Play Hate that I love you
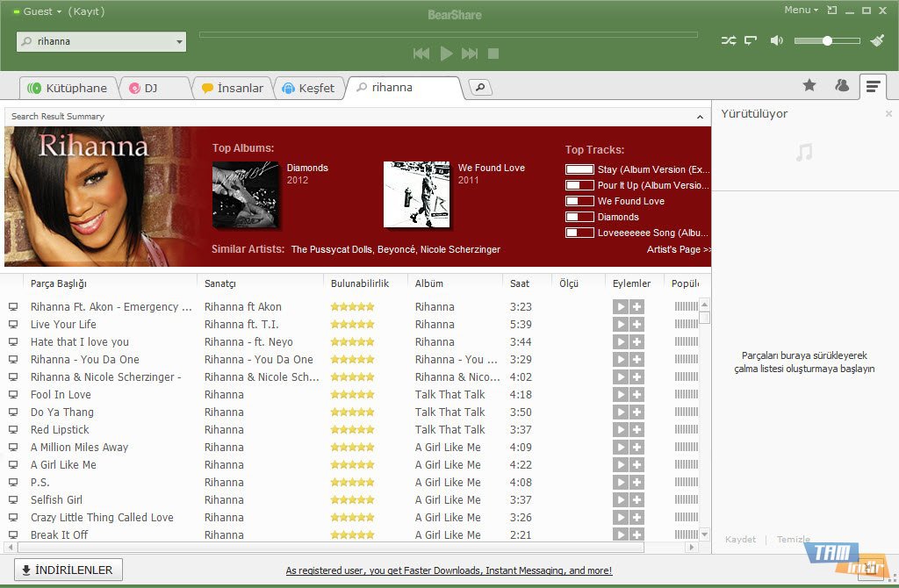Image resolution: width=899 pixels, height=588 pixels. [621, 342]
